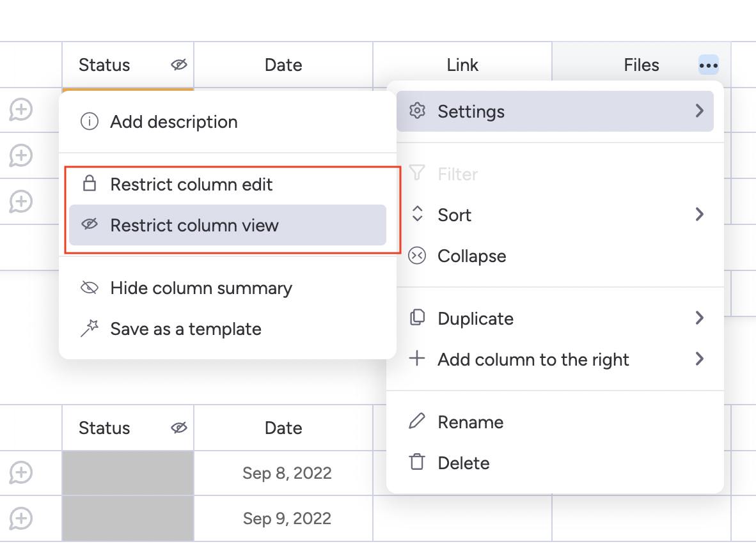Expand the Duplicate submenu chevron
Screen dimensions: 756x551
699,318
